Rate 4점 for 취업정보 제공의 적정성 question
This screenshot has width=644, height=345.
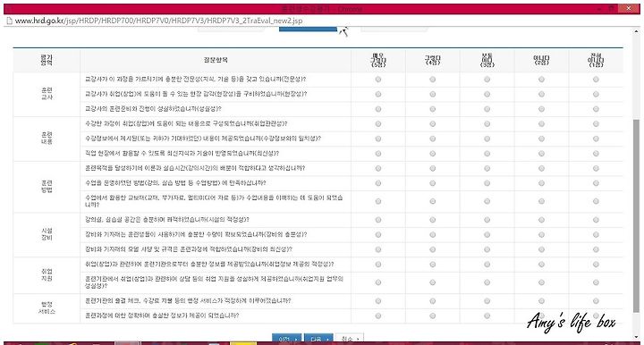[x=433, y=265]
